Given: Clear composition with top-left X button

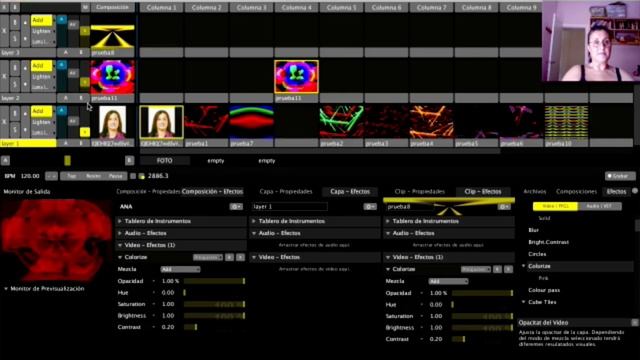Looking at the screenshot, I should coord(4,7).
